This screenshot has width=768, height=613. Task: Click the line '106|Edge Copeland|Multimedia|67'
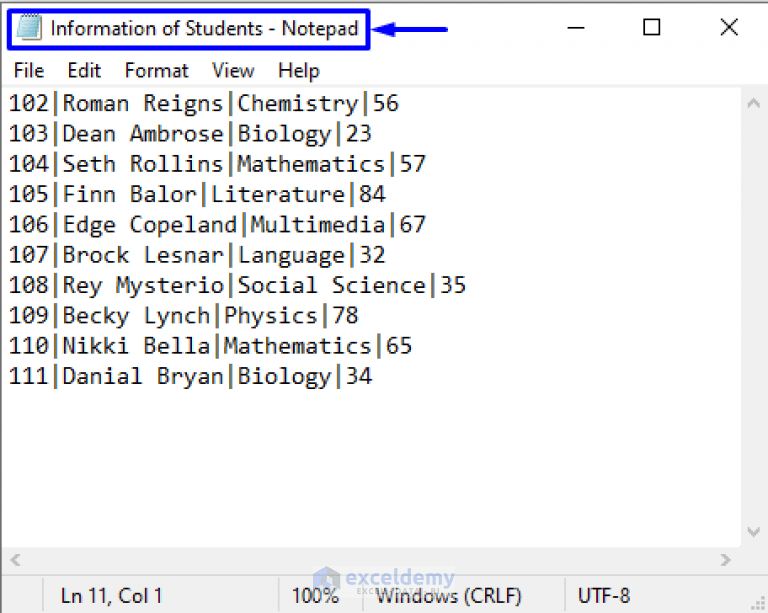point(217,225)
